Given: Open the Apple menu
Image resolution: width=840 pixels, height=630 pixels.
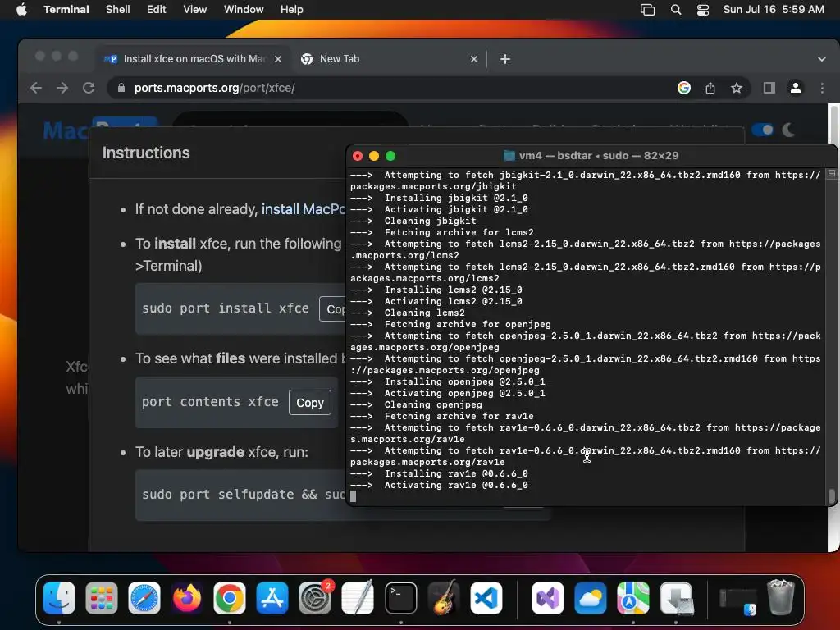Looking at the screenshot, I should [x=21, y=9].
